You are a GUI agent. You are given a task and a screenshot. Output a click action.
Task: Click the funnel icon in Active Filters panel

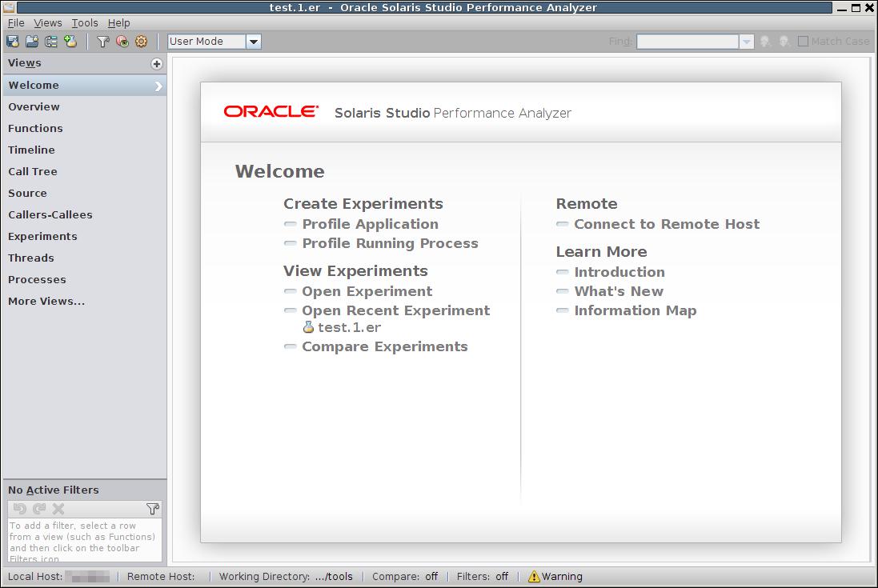tap(152, 509)
